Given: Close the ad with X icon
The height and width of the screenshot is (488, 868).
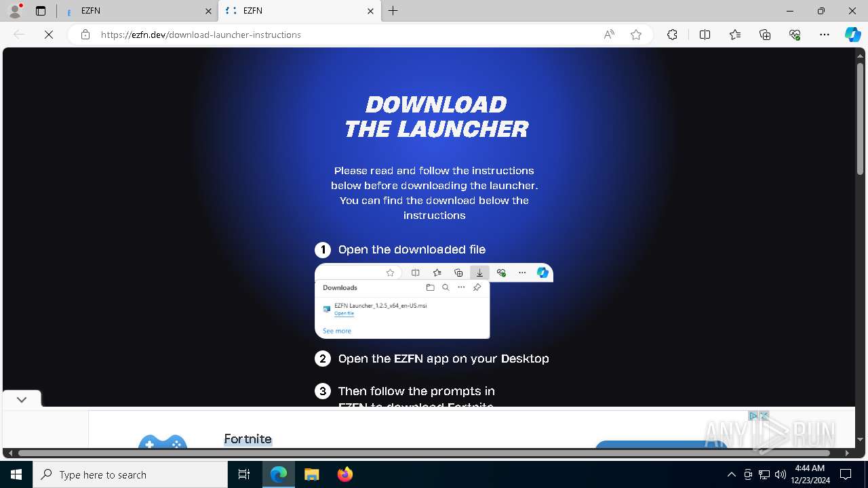Looking at the screenshot, I should pyautogui.click(x=764, y=415).
